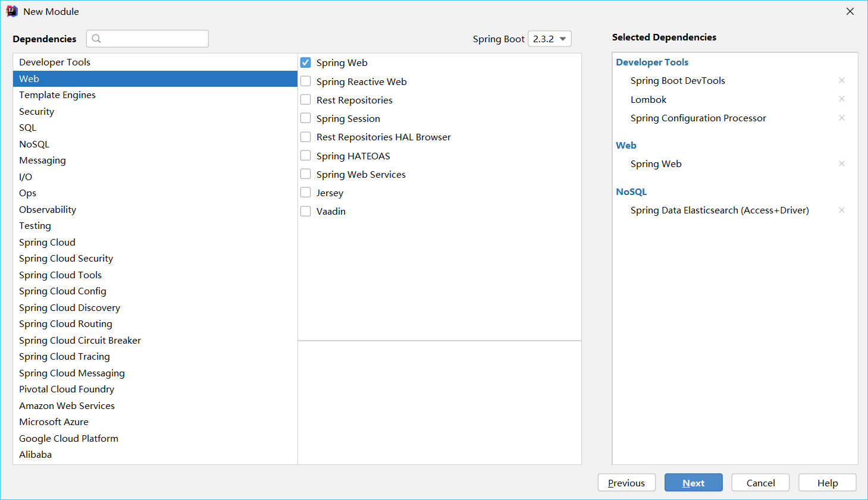Open Help for this dialog
The height and width of the screenshot is (500, 868).
[x=828, y=483]
